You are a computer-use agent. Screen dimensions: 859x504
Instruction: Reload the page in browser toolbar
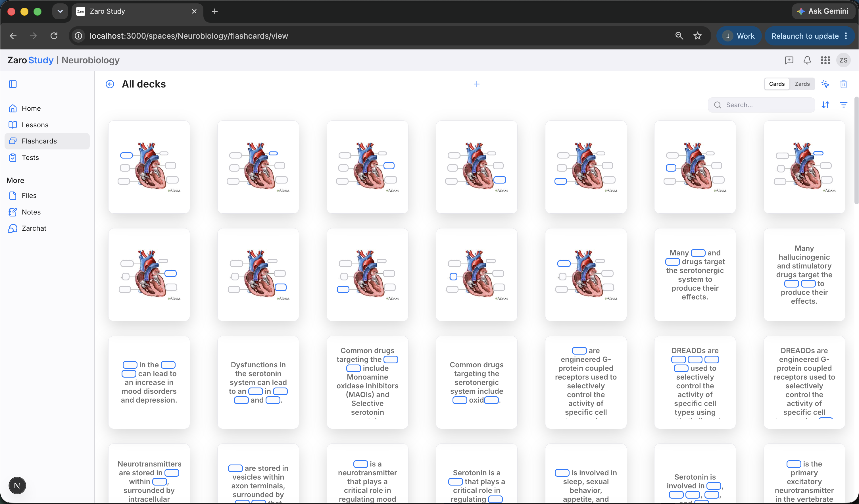click(x=54, y=36)
